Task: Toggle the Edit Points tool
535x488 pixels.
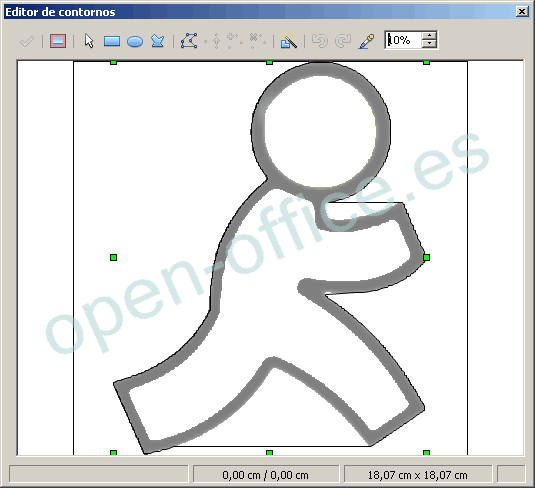Action: [189, 41]
